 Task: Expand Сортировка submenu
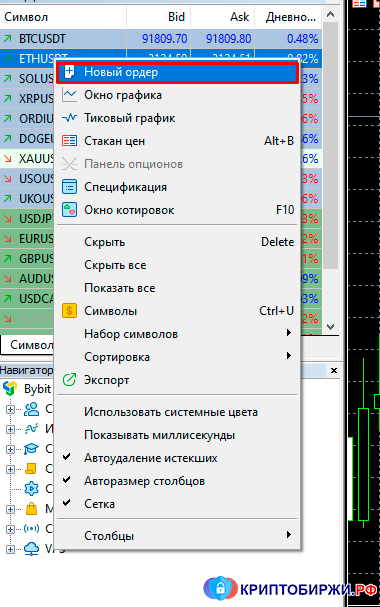pos(177,357)
